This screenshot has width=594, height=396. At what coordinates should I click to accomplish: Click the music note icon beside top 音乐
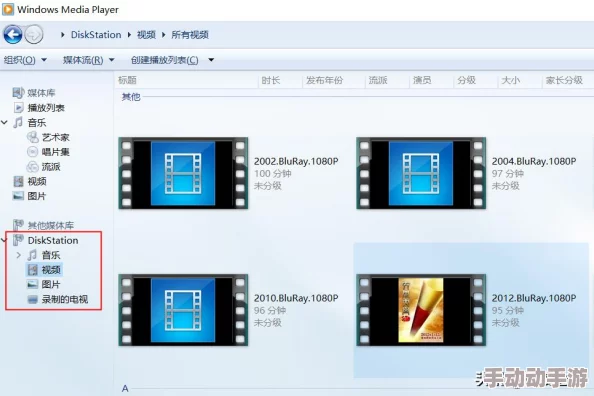click(18, 122)
